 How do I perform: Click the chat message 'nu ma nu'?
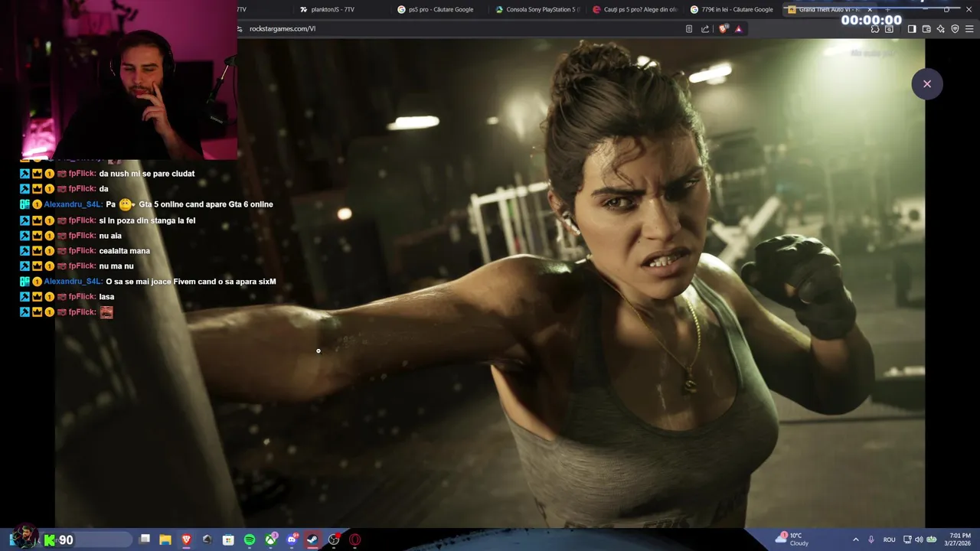tap(116, 266)
